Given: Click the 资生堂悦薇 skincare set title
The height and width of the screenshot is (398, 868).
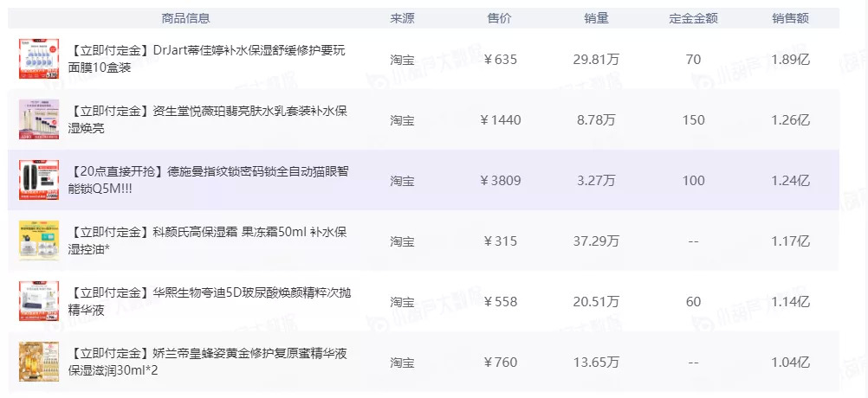Looking at the screenshot, I should pos(208,119).
